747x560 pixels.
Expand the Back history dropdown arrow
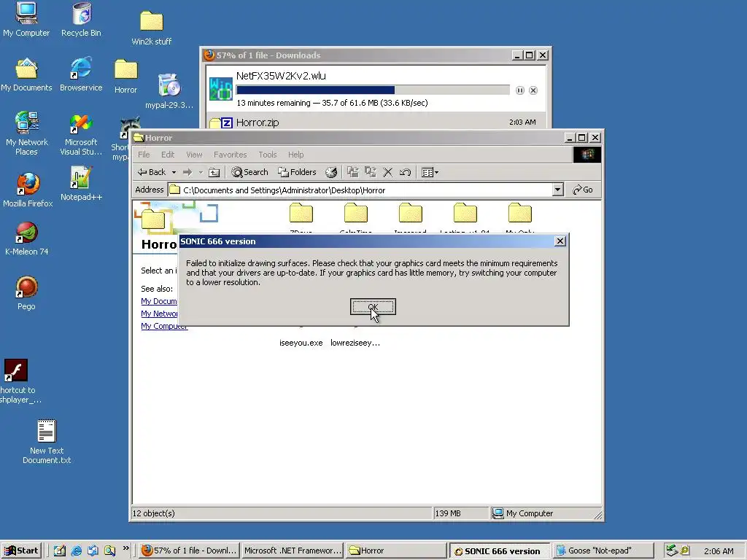tap(174, 172)
